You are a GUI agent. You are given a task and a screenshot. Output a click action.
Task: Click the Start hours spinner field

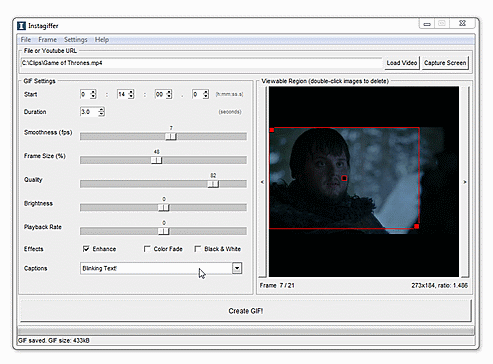click(88, 94)
